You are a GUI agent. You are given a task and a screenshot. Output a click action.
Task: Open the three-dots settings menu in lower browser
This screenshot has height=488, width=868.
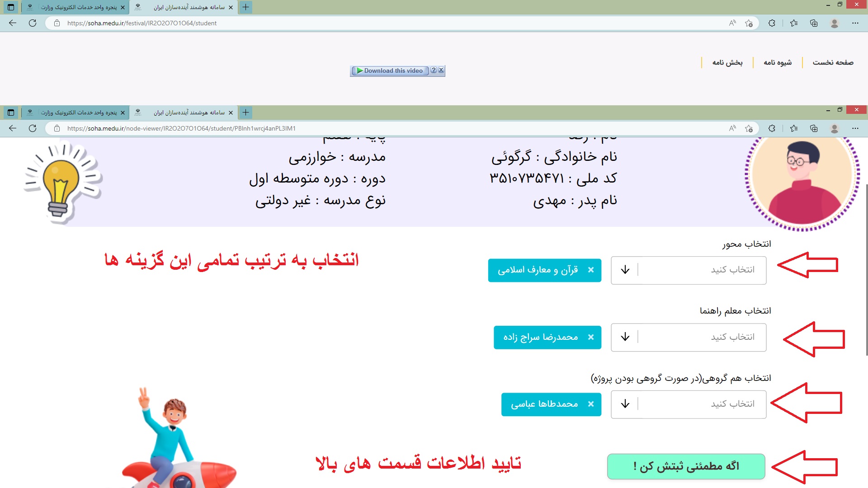pyautogui.click(x=855, y=128)
